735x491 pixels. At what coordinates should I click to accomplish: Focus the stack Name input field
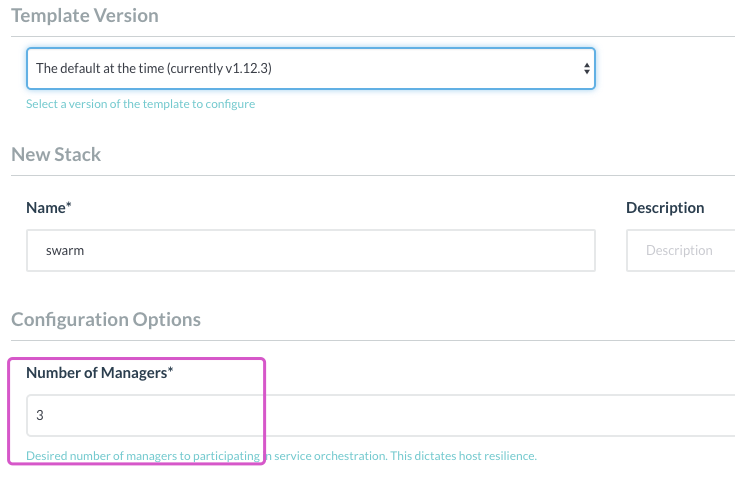[x=310, y=251]
